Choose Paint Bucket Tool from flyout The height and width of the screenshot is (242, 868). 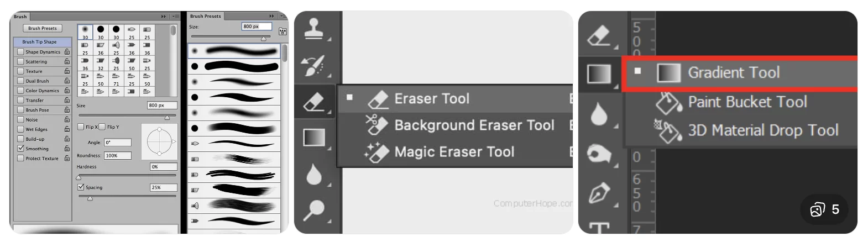tap(746, 102)
